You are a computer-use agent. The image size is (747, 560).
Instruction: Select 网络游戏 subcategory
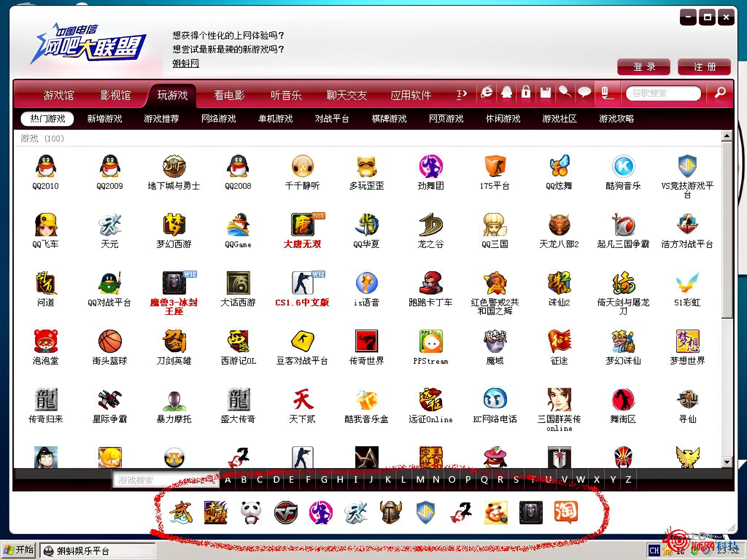pos(218,119)
